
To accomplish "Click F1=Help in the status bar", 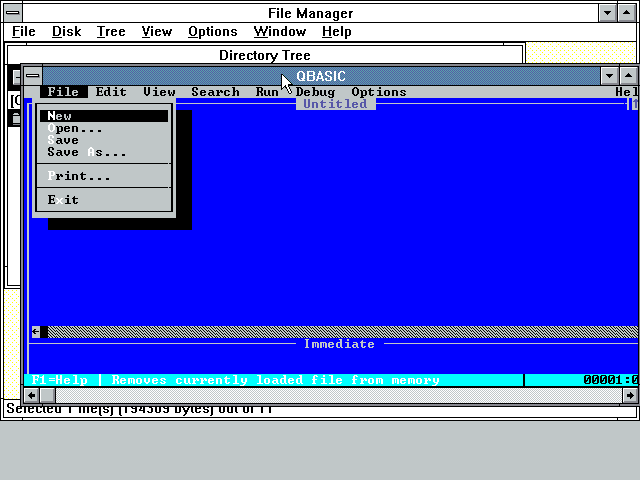I will click(x=60, y=380).
